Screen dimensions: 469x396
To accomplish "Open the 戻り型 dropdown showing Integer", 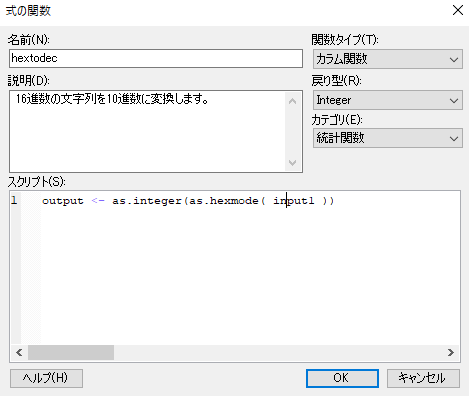I will [388, 100].
